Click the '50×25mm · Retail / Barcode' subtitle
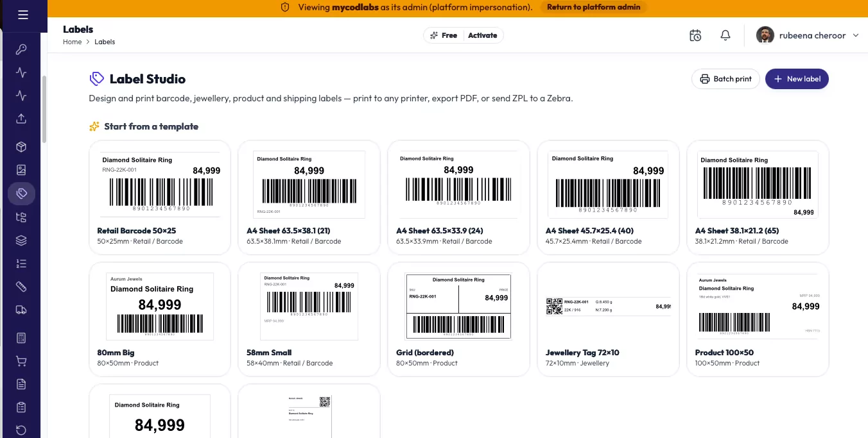Screen dimensions: 868x438 [140, 241]
